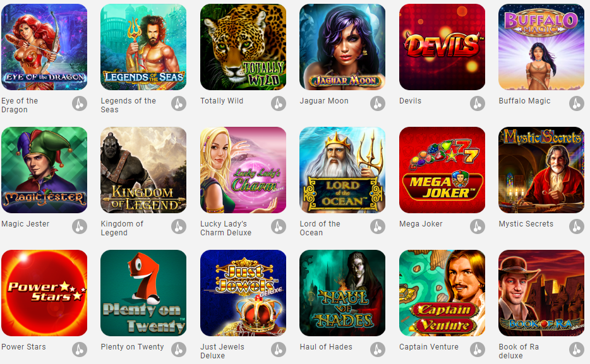Click the cherry icon beside Mega Joker
This screenshot has width=590, height=364.
click(478, 226)
